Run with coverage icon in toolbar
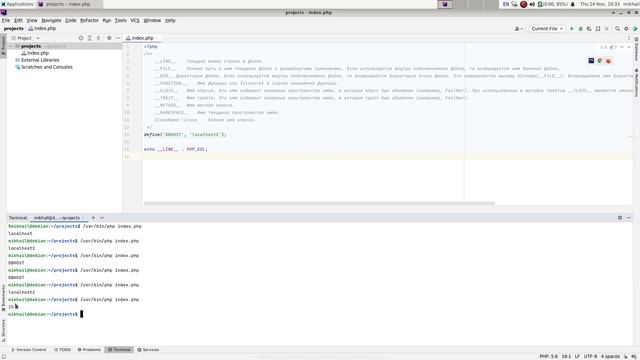This screenshot has width=640, height=360. [x=589, y=29]
